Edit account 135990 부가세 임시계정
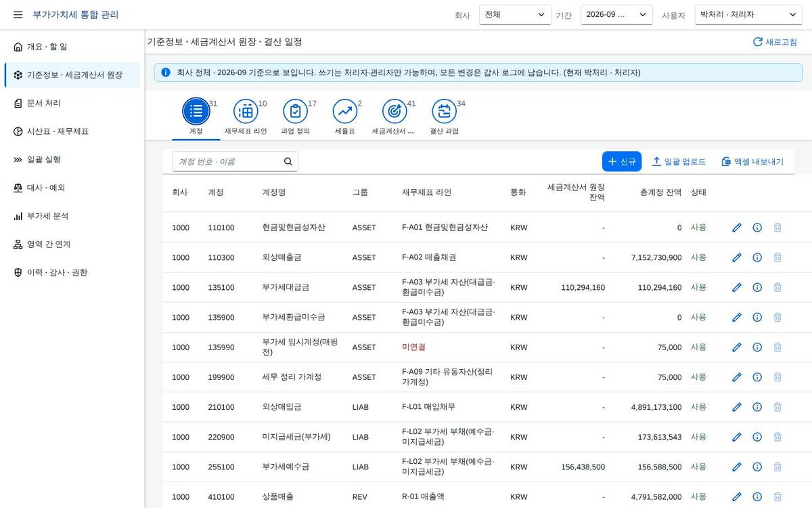Viewport: 812px width, 508px height. pos(737,347)
